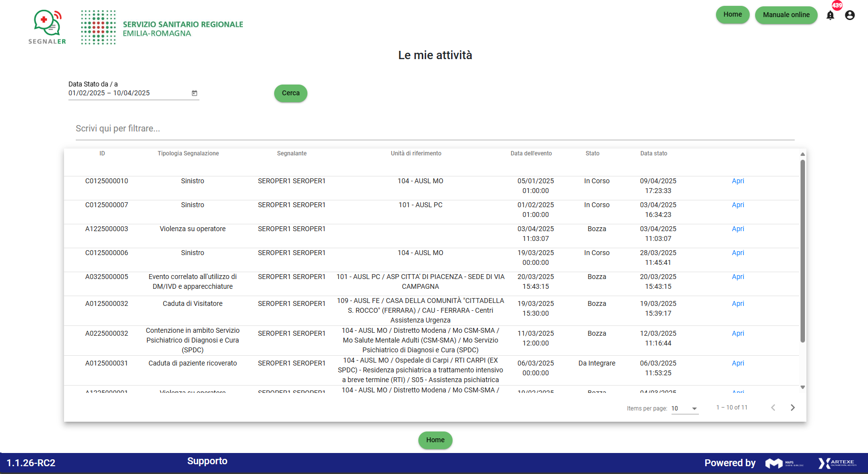Open the user account profile icon
The image size is (868, 474).
click(x=849, y=16)
